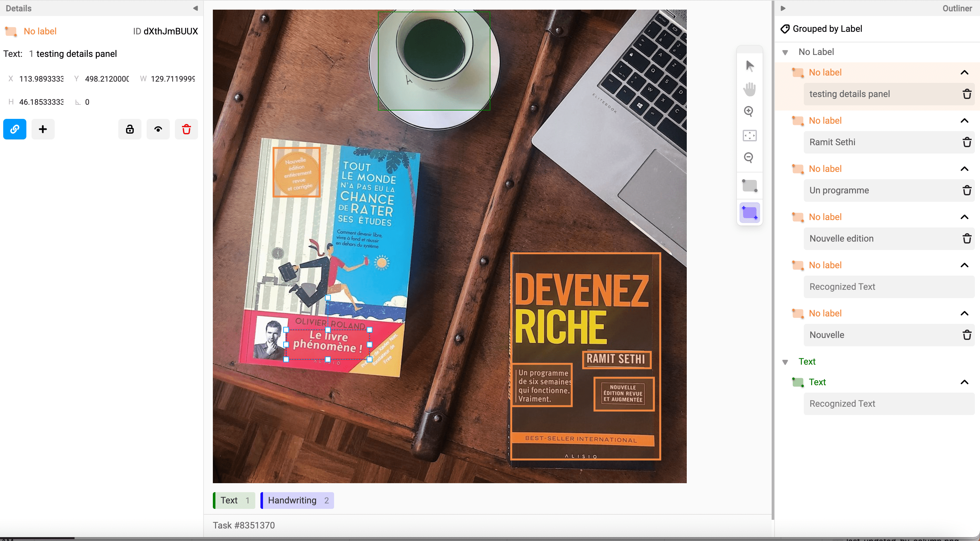Click the fit-to-screen zoom icon

click(x=749, y=135)
